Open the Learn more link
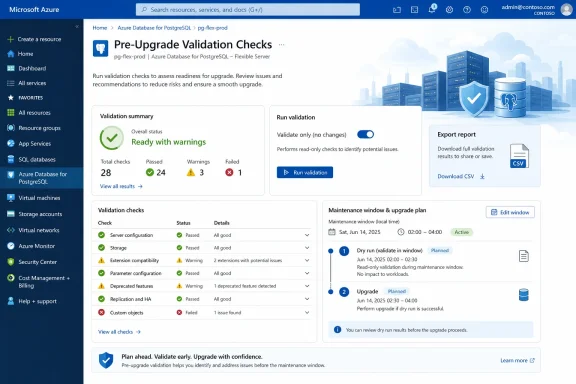Viewport: 576px width, 384px height. [x=518, y=360]
